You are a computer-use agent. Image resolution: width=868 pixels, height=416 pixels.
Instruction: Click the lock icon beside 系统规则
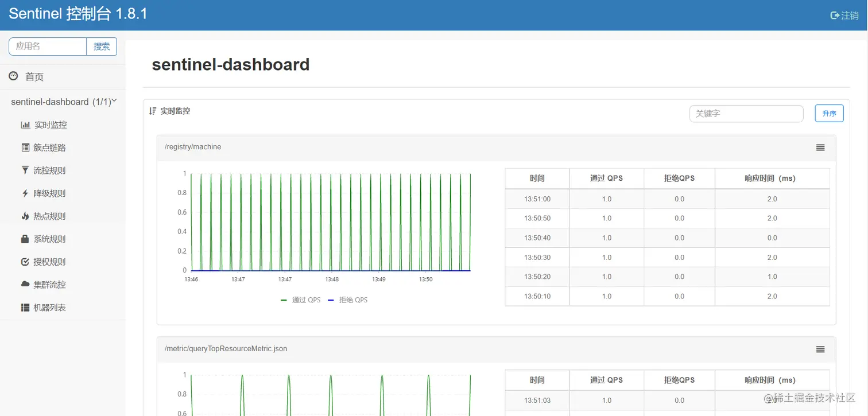click(25, 239)
